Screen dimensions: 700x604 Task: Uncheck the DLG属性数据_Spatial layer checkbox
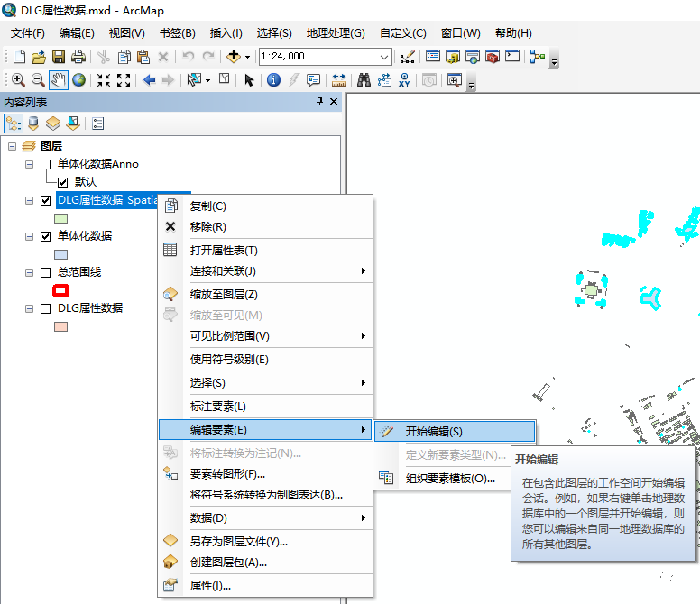pos(45,200)
